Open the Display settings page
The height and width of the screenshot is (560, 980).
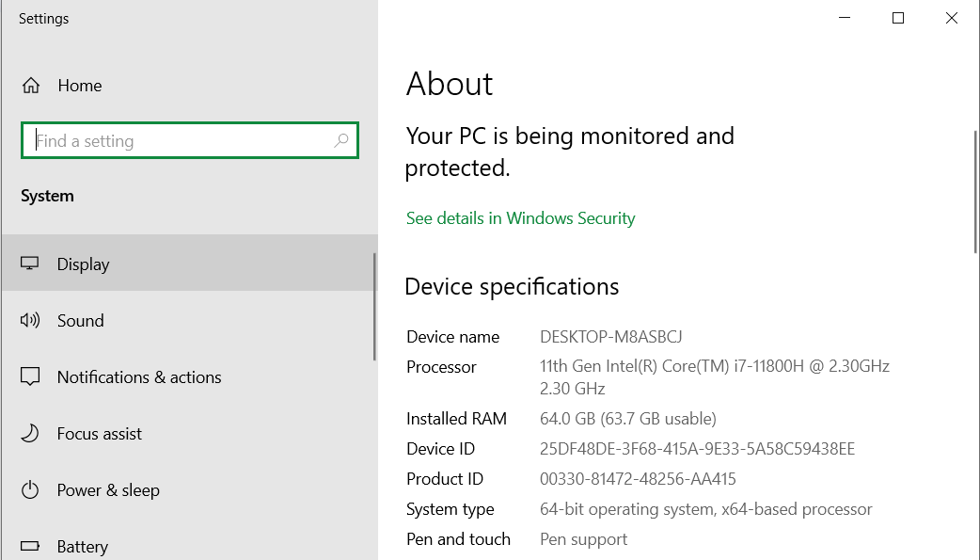[x=83, y=264]
